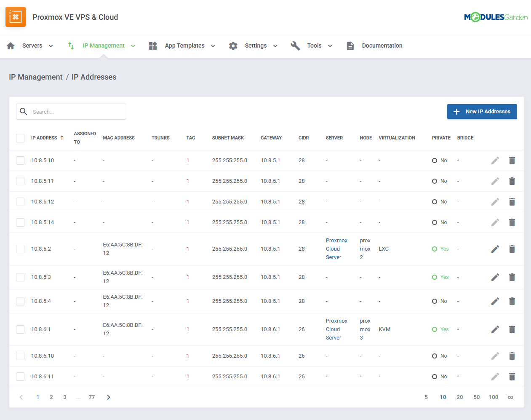The height and width of the screenshot is (420, 531).
Task: Click the Documentation file icon
Action: coord(350,46)
